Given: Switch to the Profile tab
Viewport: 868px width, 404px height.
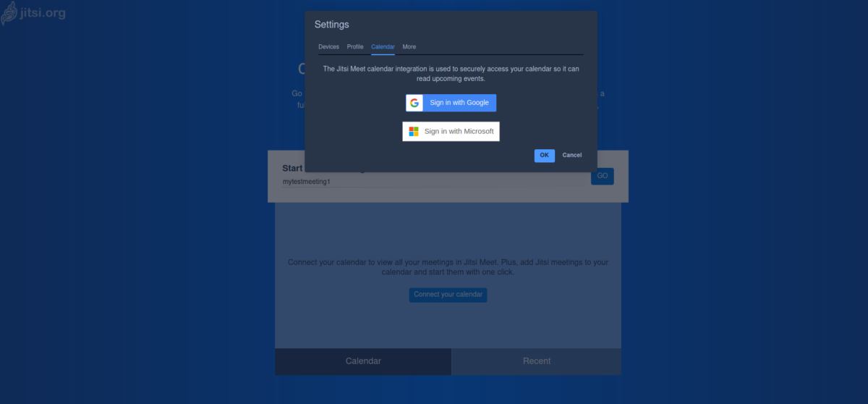Looking at the screenshot, I should [355, 47].
